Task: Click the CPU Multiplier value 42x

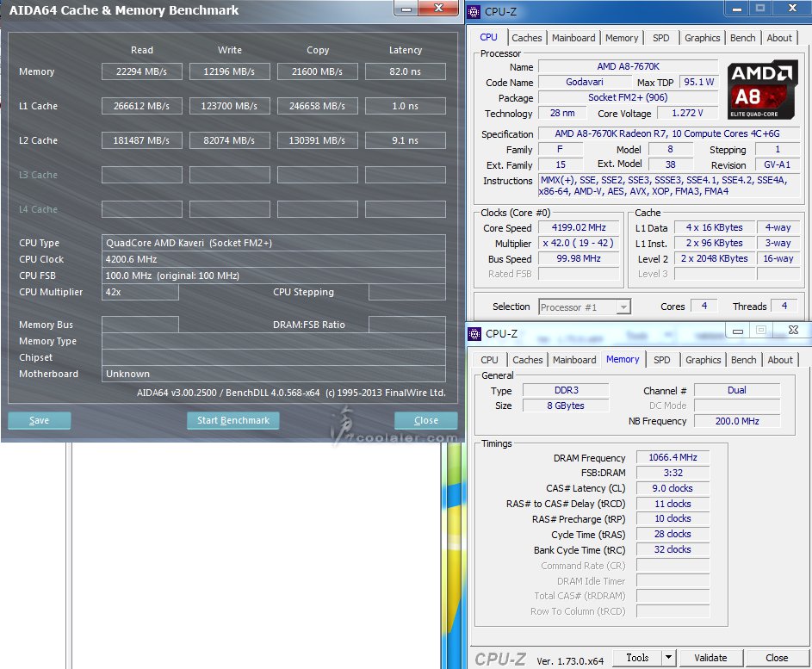Action: coord(140,292)
